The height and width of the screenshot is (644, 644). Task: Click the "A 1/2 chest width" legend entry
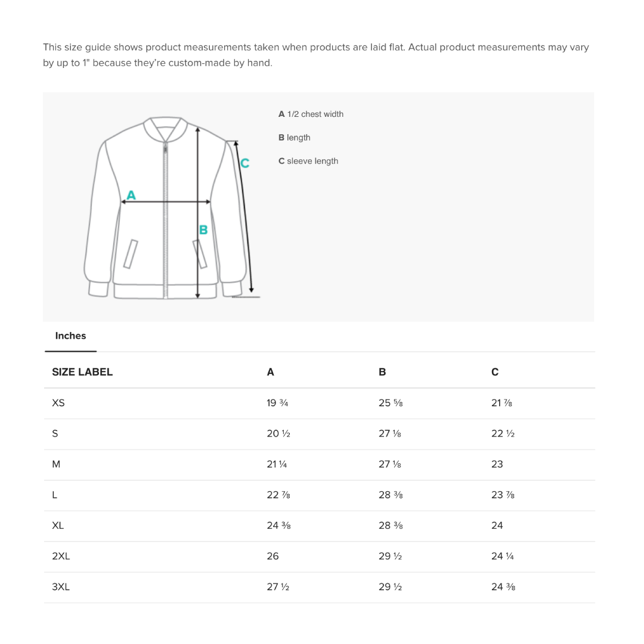311,114
